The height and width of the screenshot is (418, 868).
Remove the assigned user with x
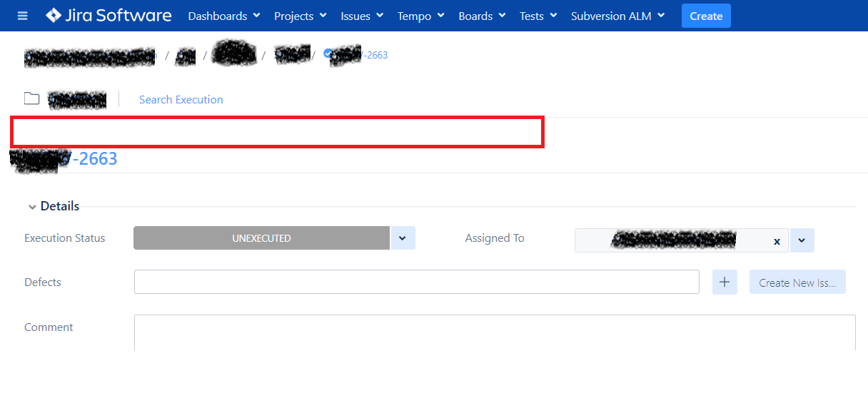tap(777, 241)
